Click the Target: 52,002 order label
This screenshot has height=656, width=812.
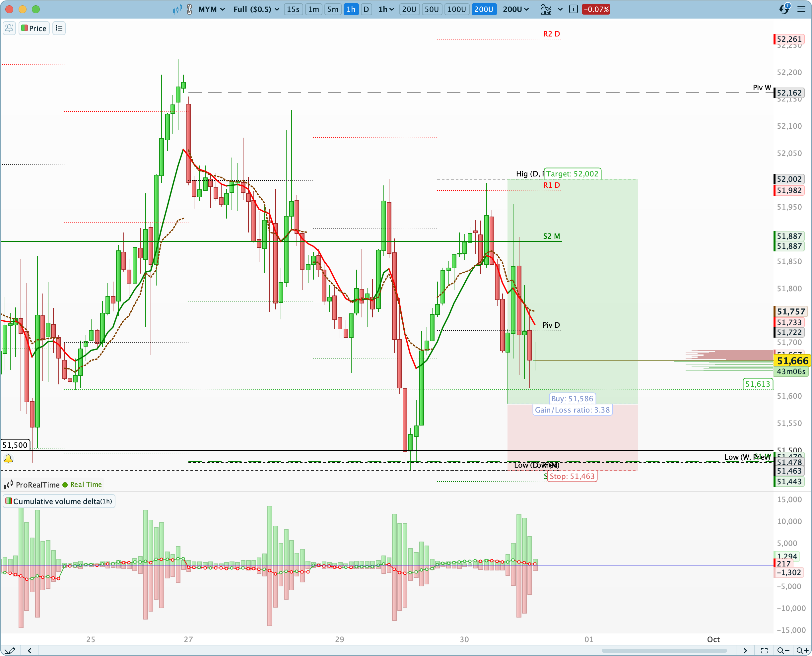tap(572, 174)
